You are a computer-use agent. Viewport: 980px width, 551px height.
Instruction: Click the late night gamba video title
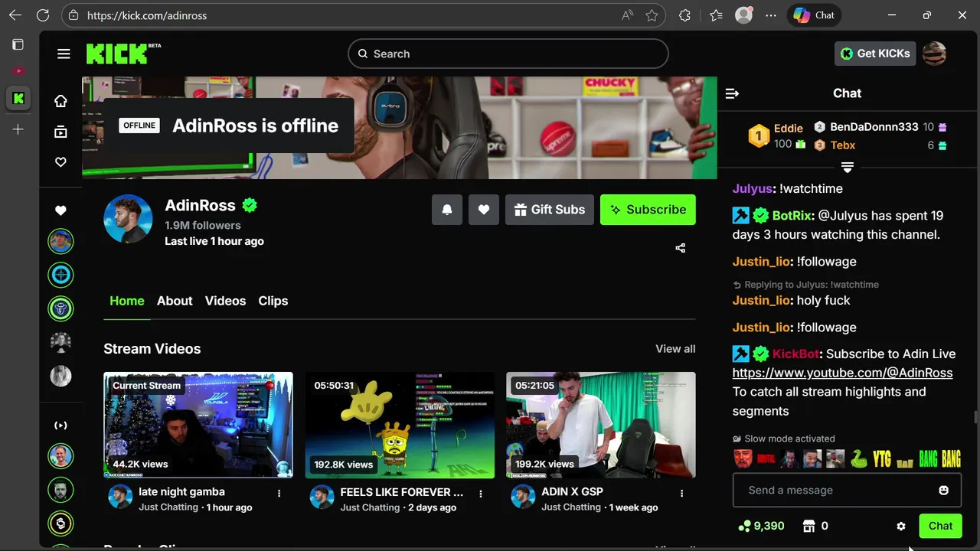point(181,491)
